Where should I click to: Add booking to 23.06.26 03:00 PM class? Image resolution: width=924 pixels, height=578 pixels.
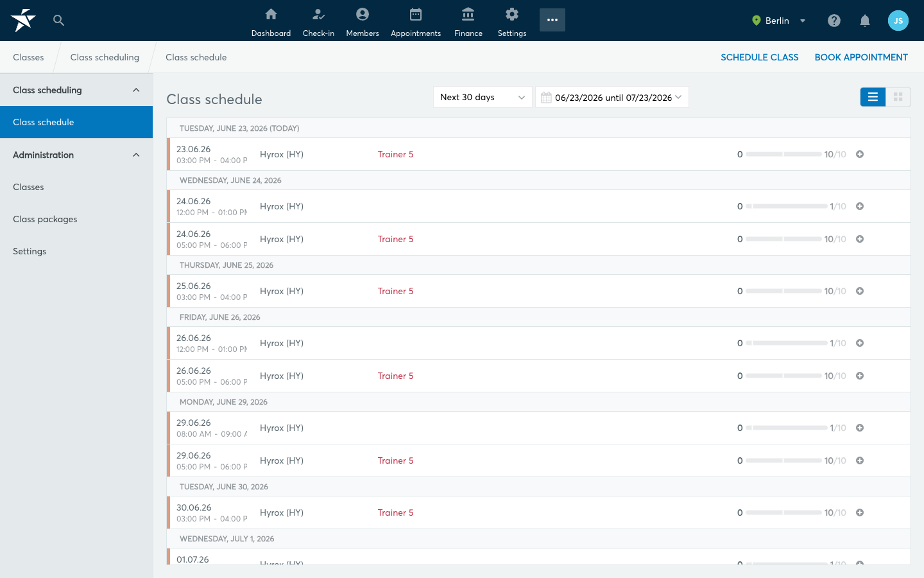coord(860,154)
